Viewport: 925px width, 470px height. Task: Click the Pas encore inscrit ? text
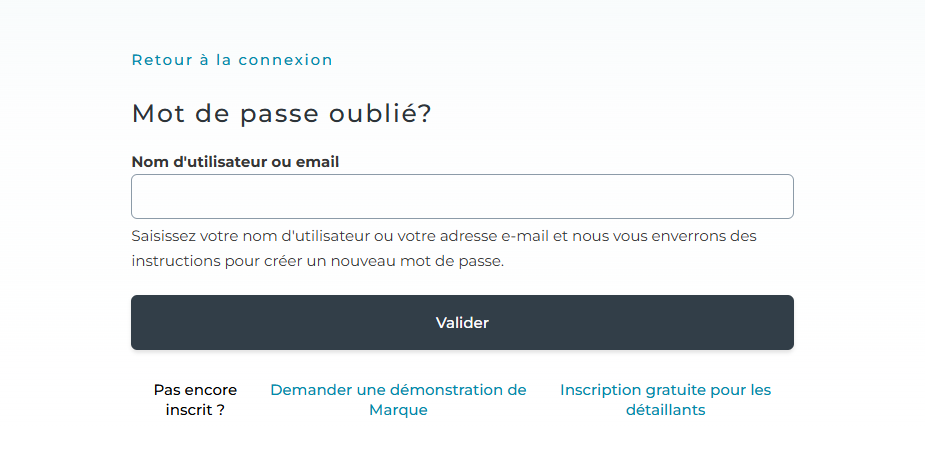[x=195, y=400]
